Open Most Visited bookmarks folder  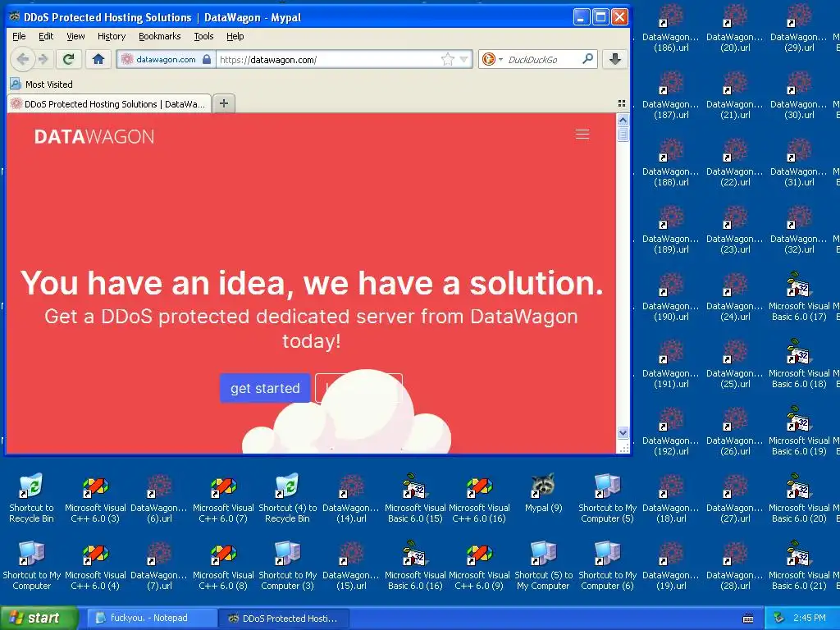coord(42,84)
